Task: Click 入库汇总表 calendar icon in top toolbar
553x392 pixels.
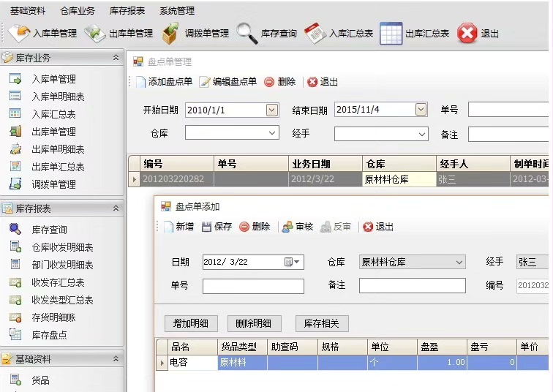Action: [315, 33]
